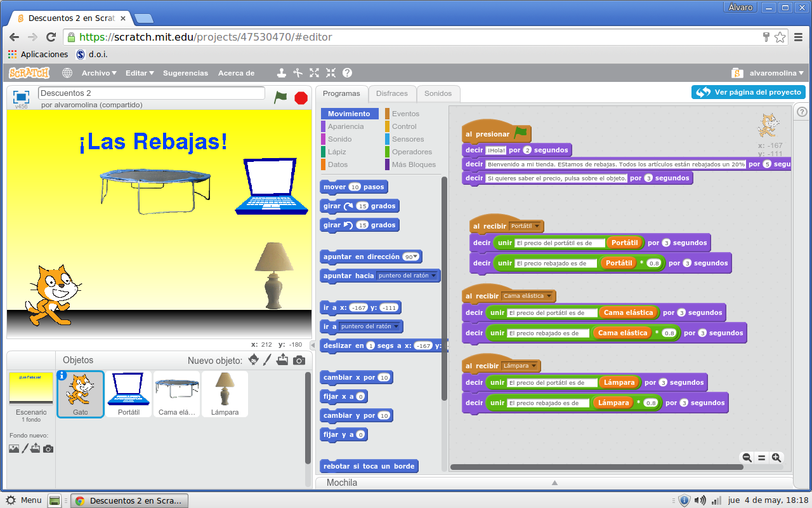Open the alvaromolina account dropdown
The height and width of the screenshot is (508, 812).
(x=775, y=73)
